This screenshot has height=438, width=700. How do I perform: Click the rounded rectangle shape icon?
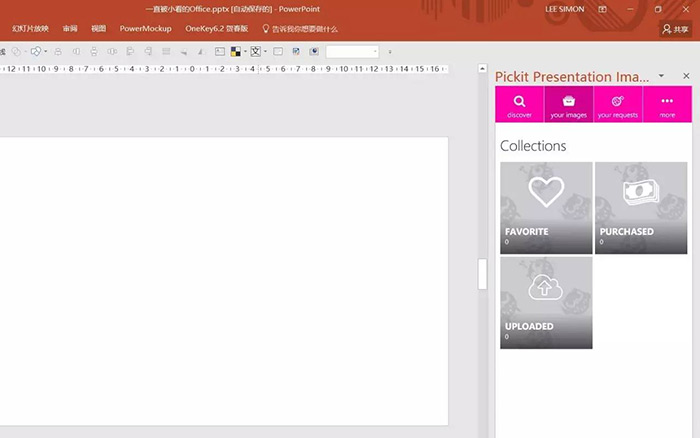[x=278, y=51]
